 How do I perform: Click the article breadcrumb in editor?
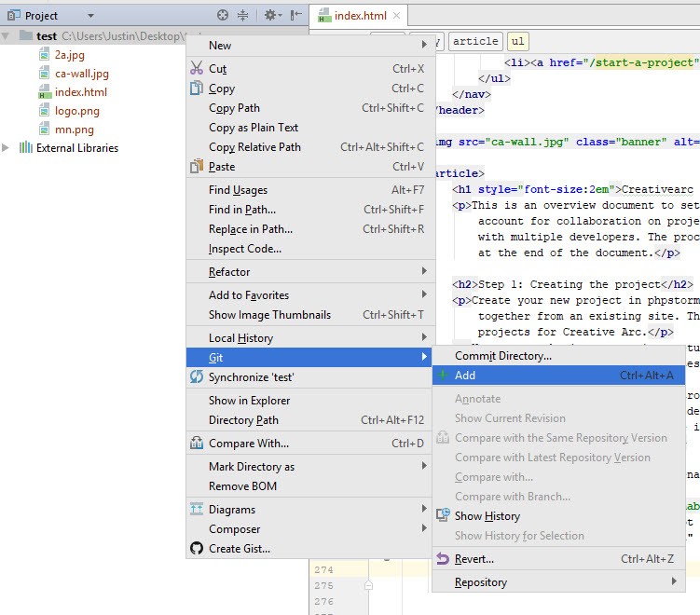(x=474, y=41)
